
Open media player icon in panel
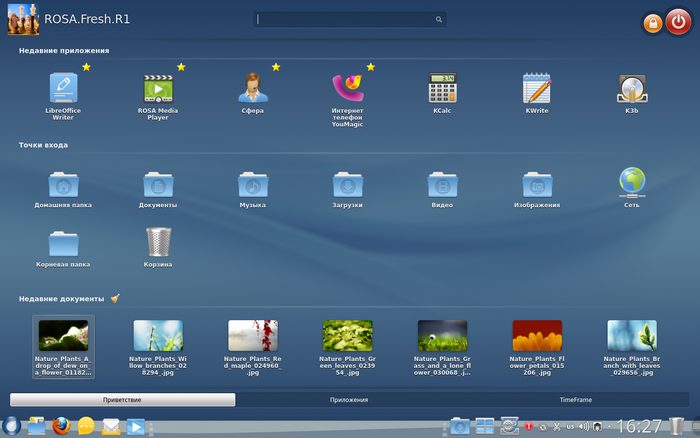(136, 426)
